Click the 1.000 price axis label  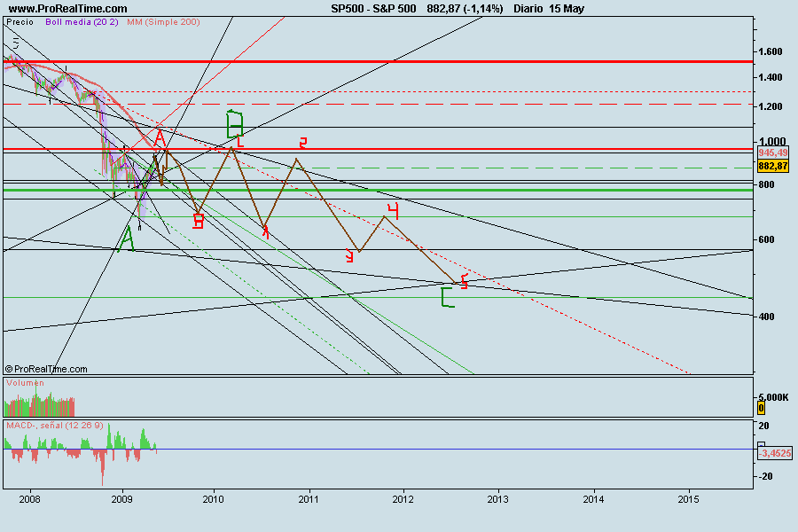tap(771, 142)
